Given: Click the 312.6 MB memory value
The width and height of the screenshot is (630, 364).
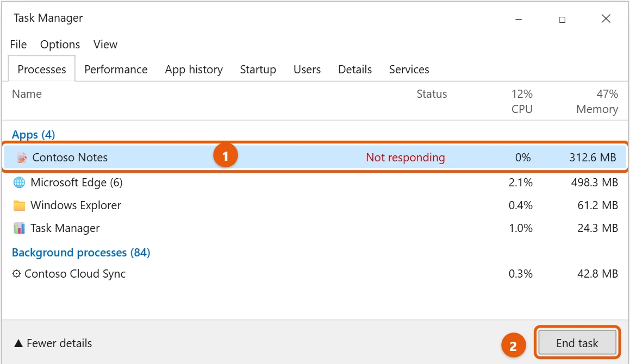Looking at the screenshot, I should (592, 157).
